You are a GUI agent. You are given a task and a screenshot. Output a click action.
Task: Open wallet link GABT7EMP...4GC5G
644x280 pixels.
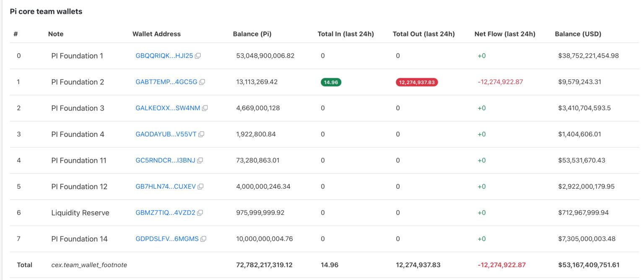(x=166, y=82)
